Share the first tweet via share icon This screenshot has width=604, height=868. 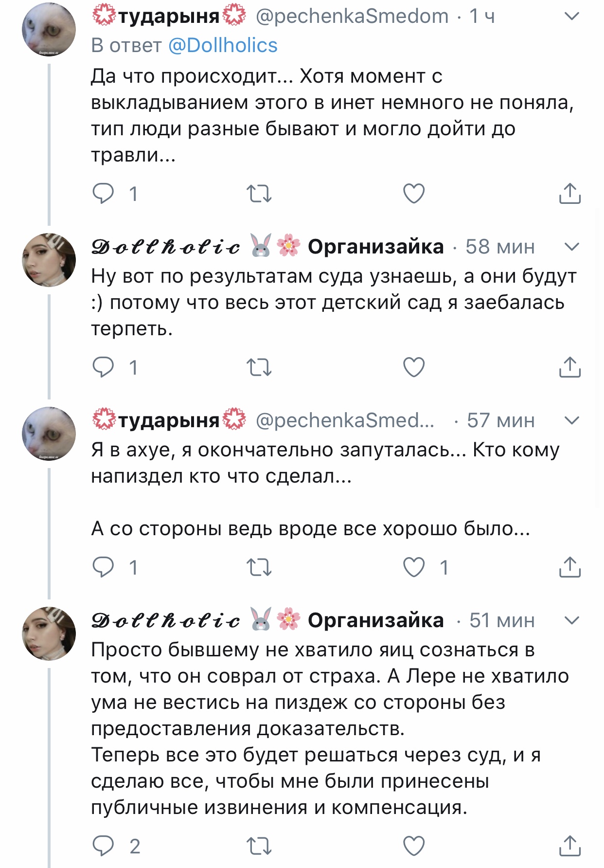[x=569, y=194]
